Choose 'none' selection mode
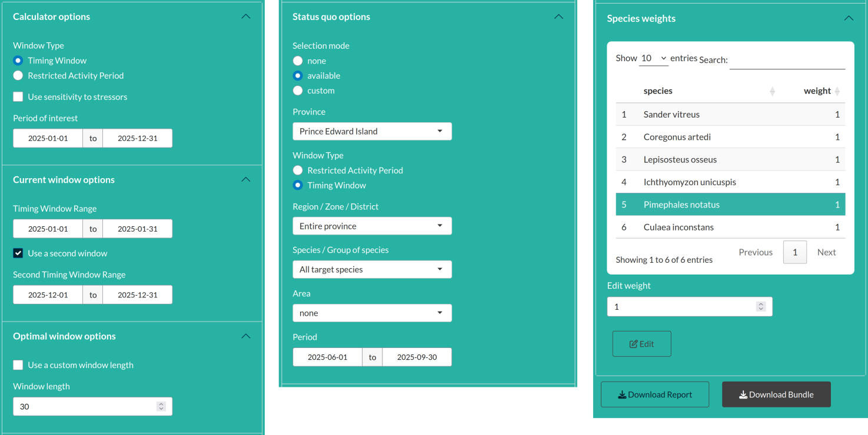 pos(298,61)
